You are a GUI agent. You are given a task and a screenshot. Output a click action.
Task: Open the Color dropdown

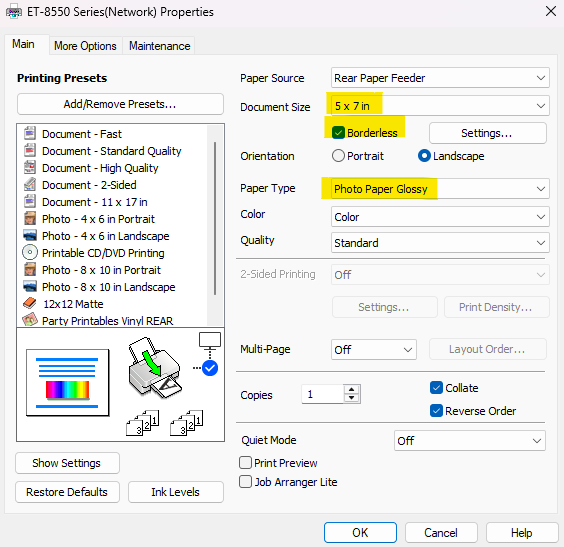(x=440, y=217)
